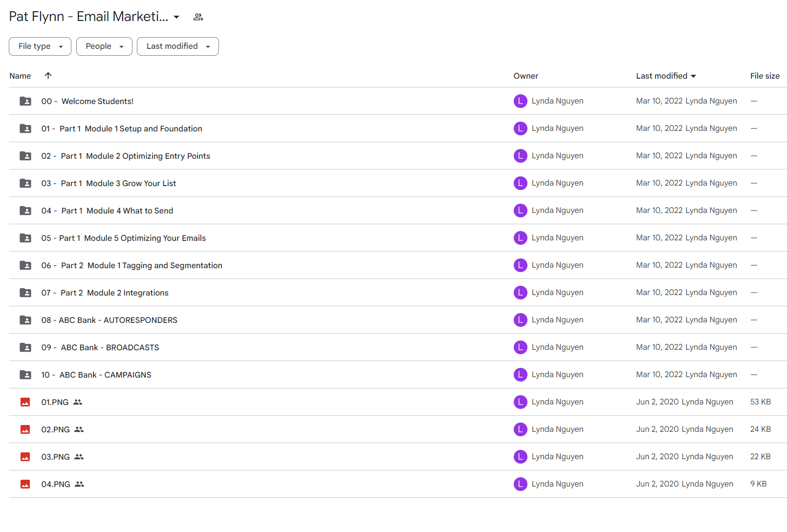Viewport: 787px width, 532px height.
Task: Select folder 08 - ABC Bank - AUTORESPONDERS
Action: (x=109, y=320)
